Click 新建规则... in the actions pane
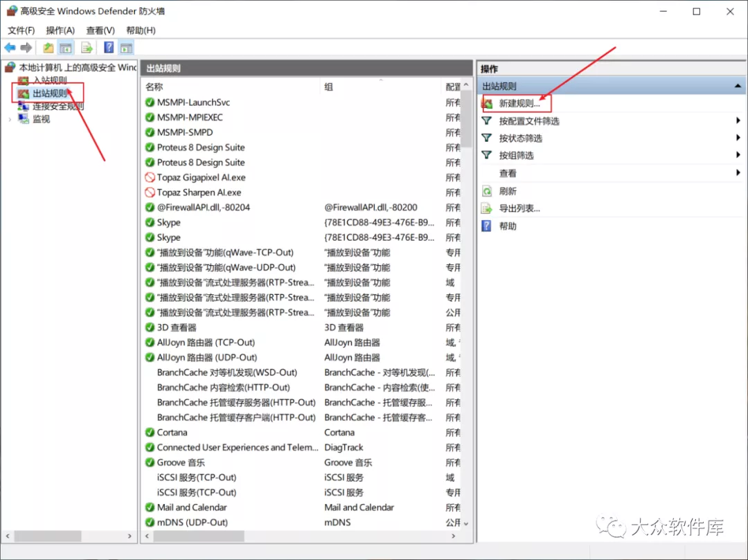The width and height of the screenshot is (748, 560). pyautogui.click(x=519, y=103)
